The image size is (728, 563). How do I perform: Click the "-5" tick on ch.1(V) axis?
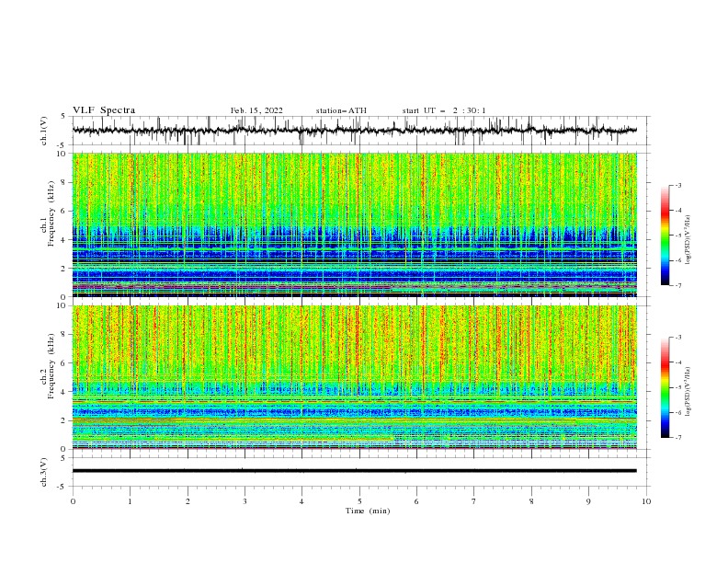pyautogui.click(x=62, y=145)
